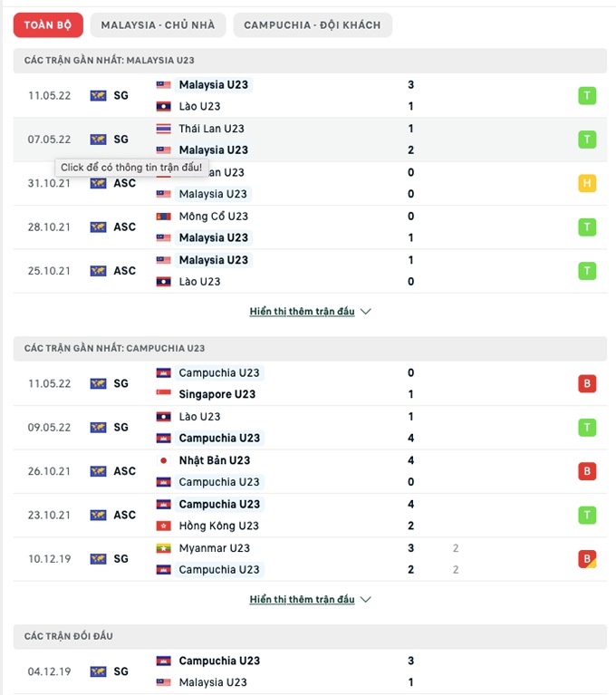Screen dimensions: 616x695
Task: Click Hiển thị thêm trận đấu under Malaysia
Action: (x=302, y=311)
